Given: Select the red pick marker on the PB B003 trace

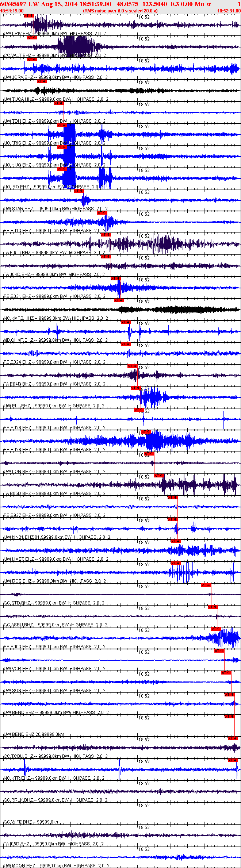Looking at the screenshot, I should [x=216, y=629].
